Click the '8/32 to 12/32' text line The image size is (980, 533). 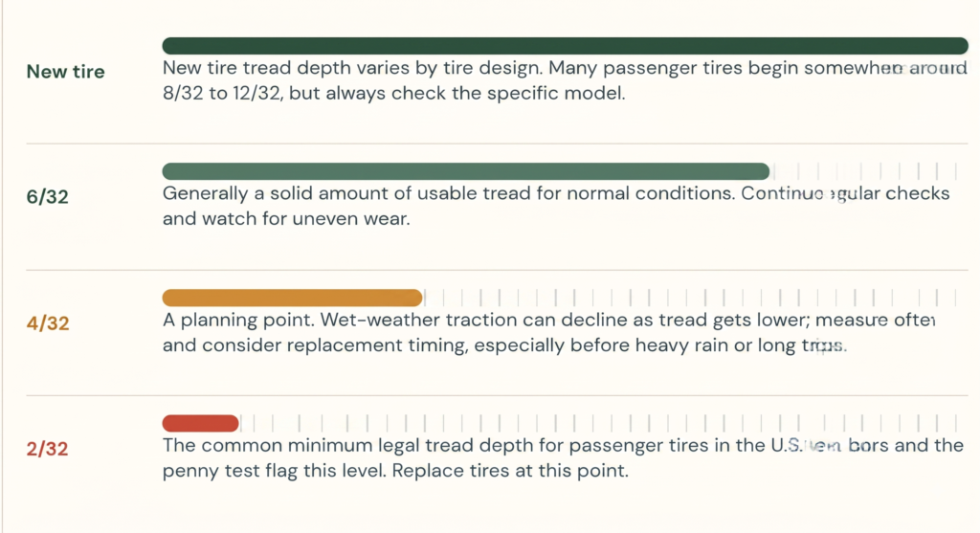click(x=393, y=93)
